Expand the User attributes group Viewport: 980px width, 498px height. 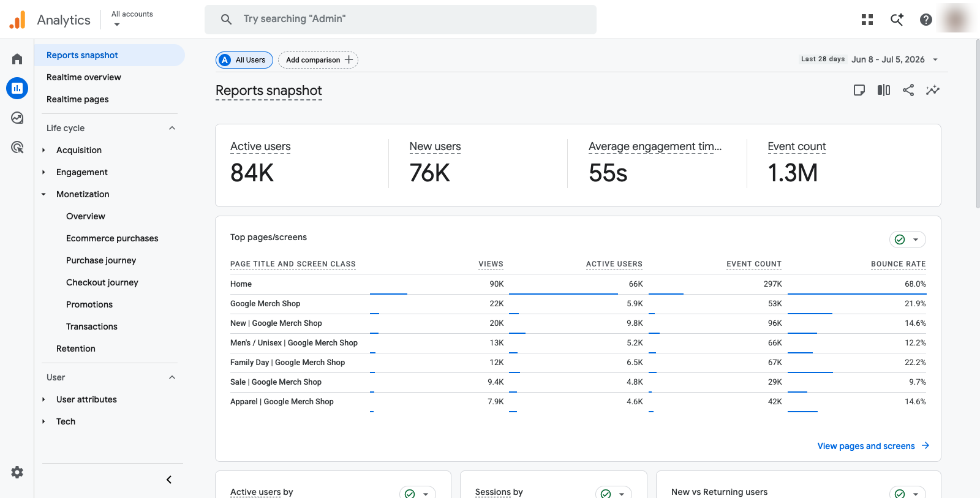[x=43, y=399]
